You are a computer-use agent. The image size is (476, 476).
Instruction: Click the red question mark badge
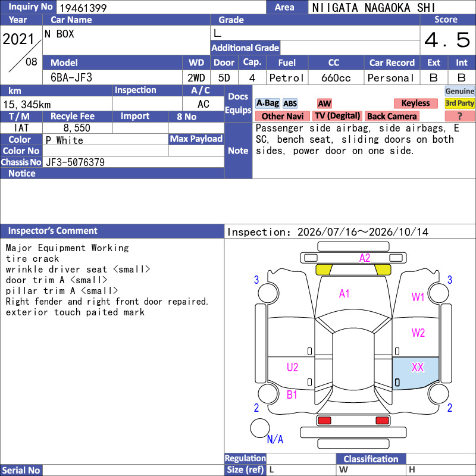pyautogui.click(x=459, y=116)
